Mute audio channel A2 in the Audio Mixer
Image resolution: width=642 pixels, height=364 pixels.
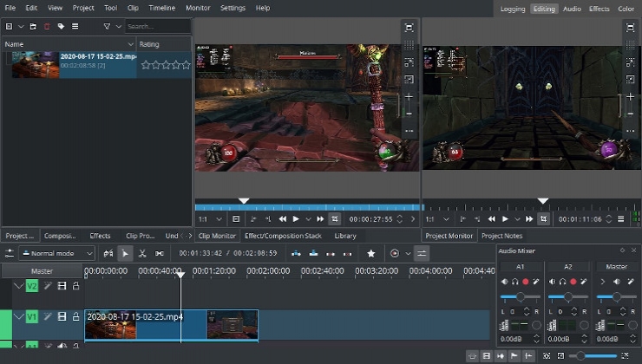553,282
